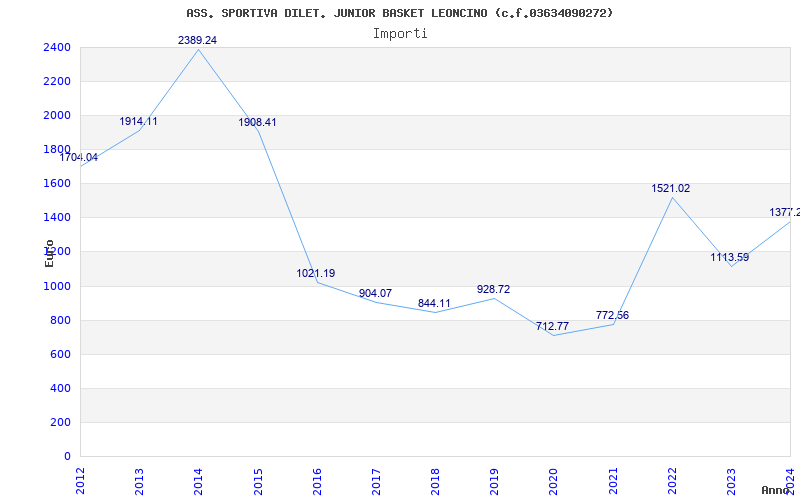Click the Euro axis title
This screenshot has width=800, height=500.
49,253
